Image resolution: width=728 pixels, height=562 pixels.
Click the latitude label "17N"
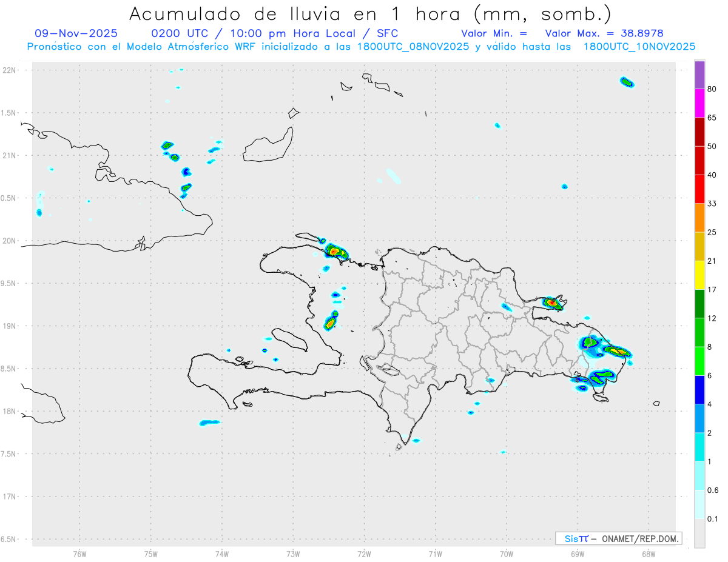pos(10,497)
